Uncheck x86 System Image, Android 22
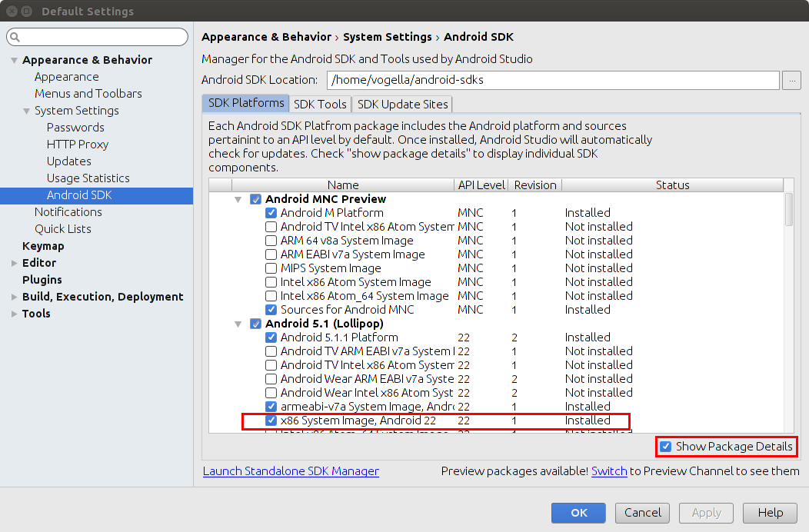 (271, 421)
